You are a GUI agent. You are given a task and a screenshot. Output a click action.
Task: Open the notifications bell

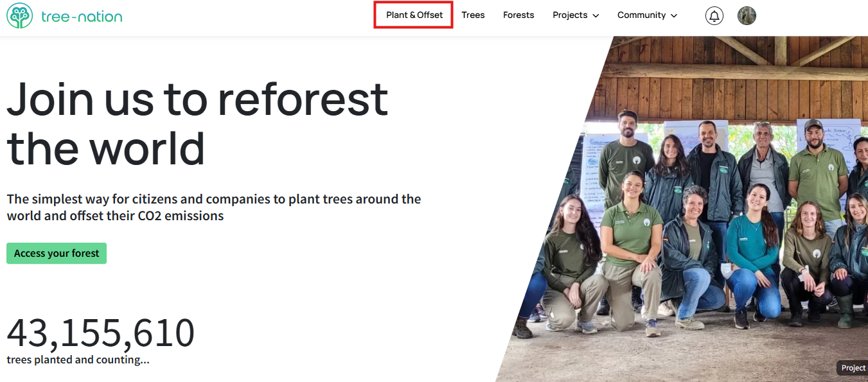[714, 15]
